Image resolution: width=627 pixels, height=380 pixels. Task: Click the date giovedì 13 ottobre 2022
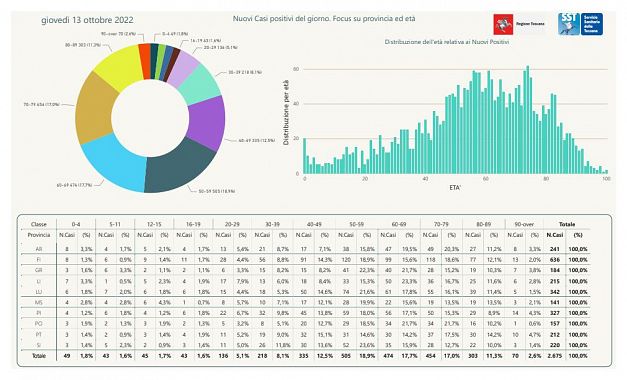(x=87, y=20)
